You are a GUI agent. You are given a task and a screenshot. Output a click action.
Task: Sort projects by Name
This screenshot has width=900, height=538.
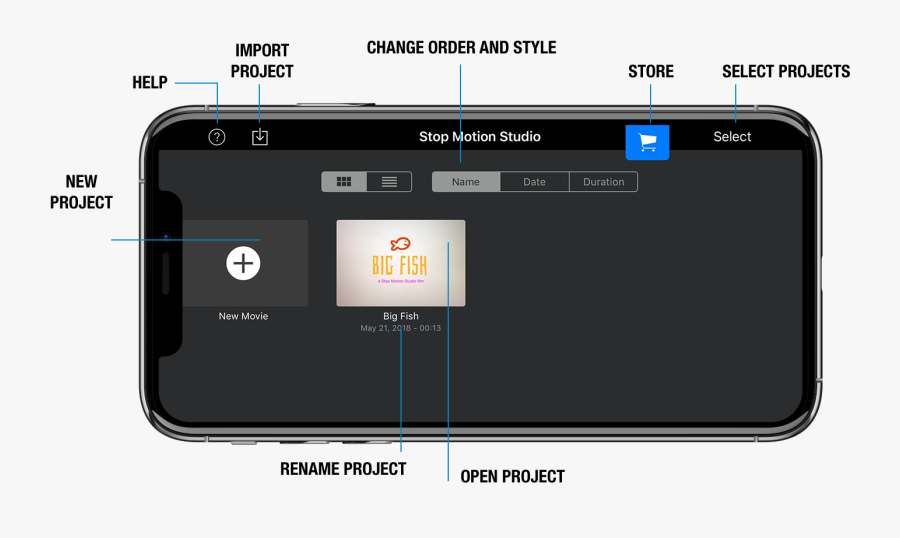click(x=466, y=182)
